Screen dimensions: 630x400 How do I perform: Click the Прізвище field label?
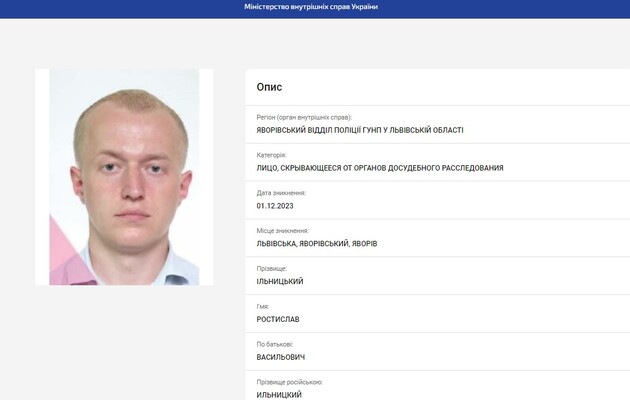(272, 268)
